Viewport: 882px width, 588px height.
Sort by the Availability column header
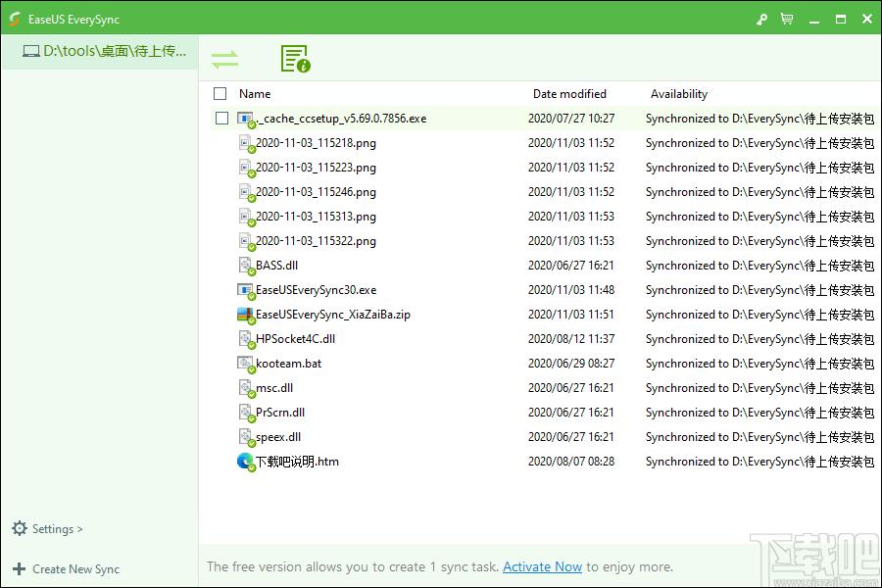tap(679, 94)
